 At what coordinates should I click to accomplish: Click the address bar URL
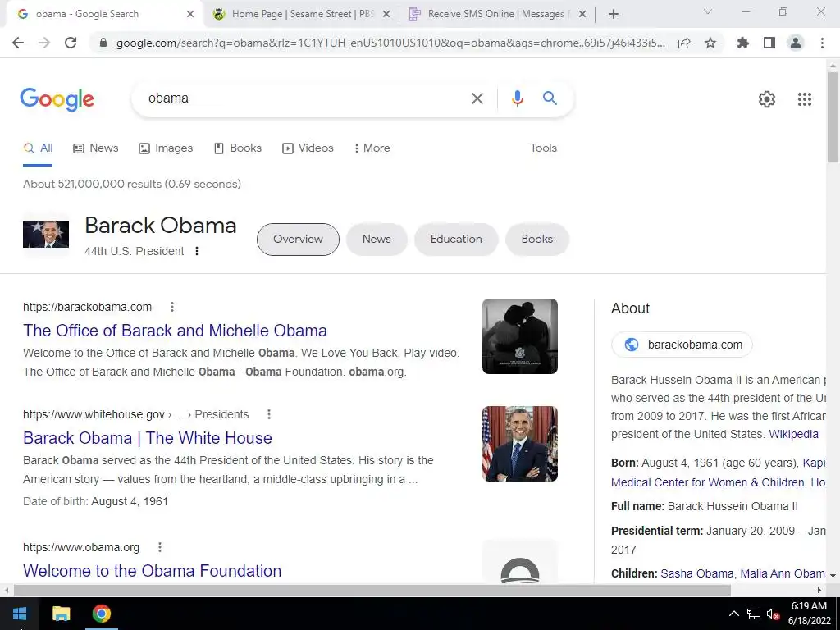click(x=390, y=43)
